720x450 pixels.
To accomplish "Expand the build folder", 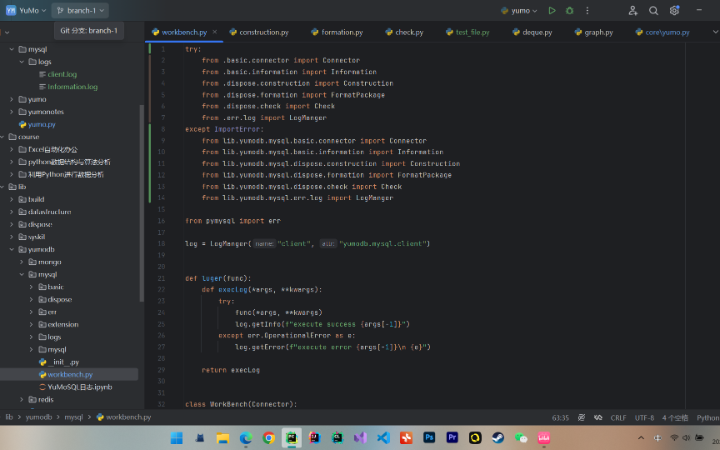I will pyautogui.click(x=11, y=199).
